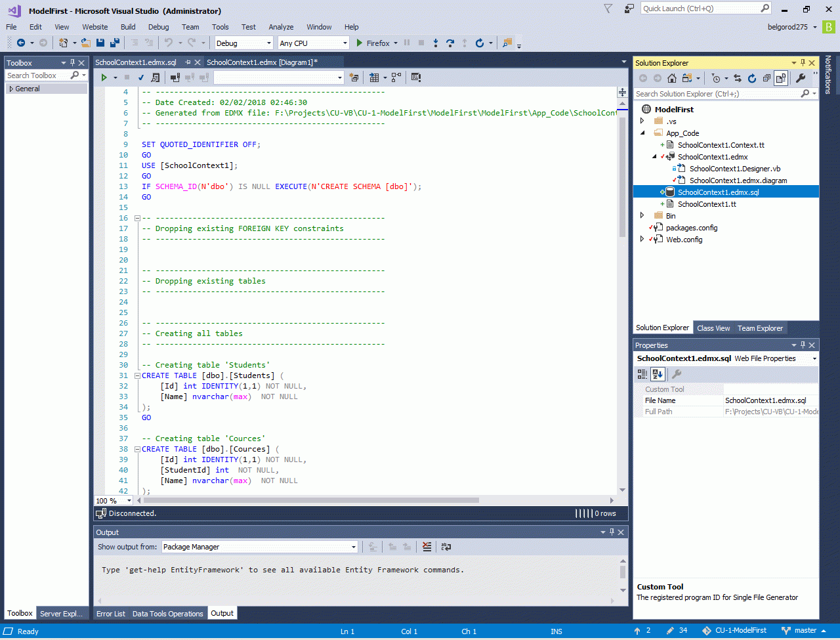Image resolution: width=840 pixels, height=640 pixels.
Task: Toggle Word Wrap in Output panel
Action: pos(446,546)
